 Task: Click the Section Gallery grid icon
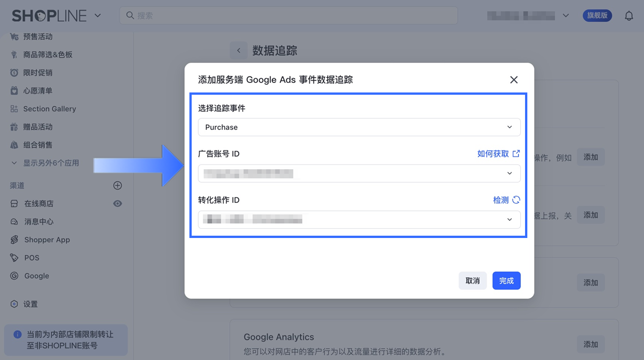point(14,109)
